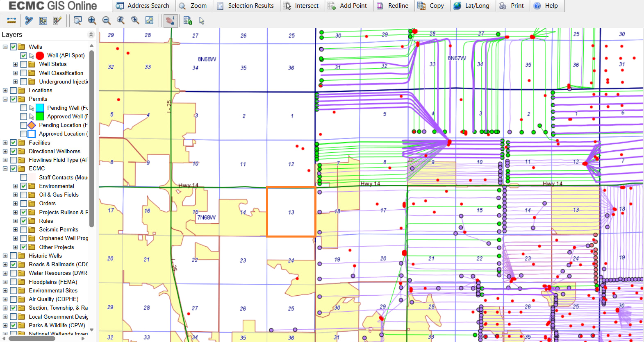This screenshot has width=644, height=342.
Task: Select the arrow pointer tool
Action: point(202,20)
